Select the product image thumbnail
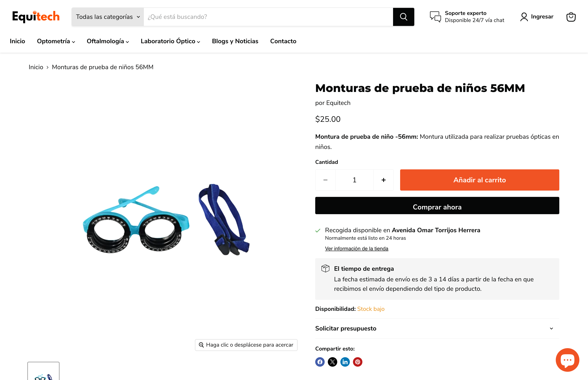This screenshot has height=380, width=588. pos(43,371)
